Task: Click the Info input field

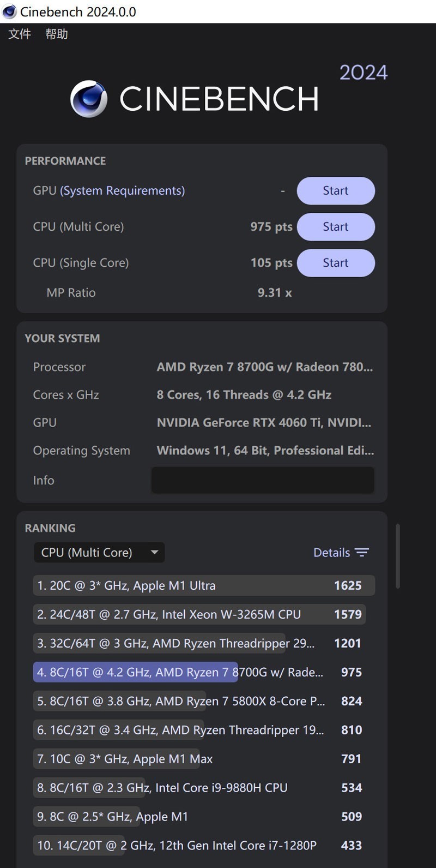Action: (263, 480)
